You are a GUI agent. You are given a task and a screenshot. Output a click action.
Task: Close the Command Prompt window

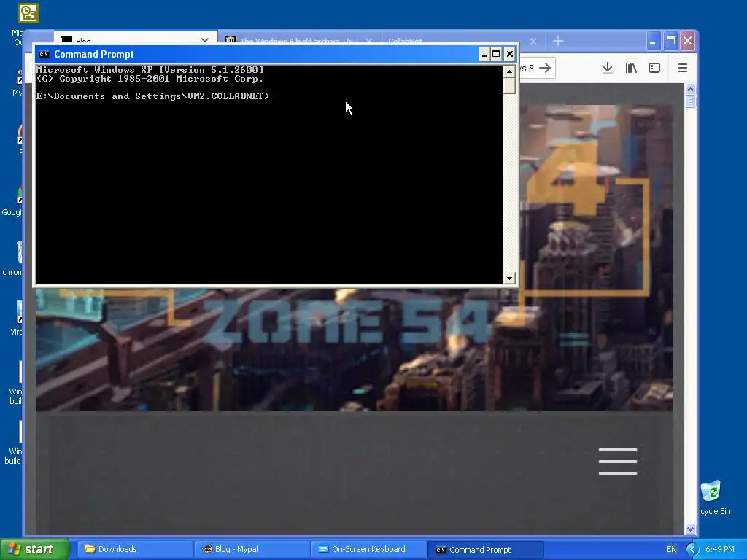[x=510, y=54]
